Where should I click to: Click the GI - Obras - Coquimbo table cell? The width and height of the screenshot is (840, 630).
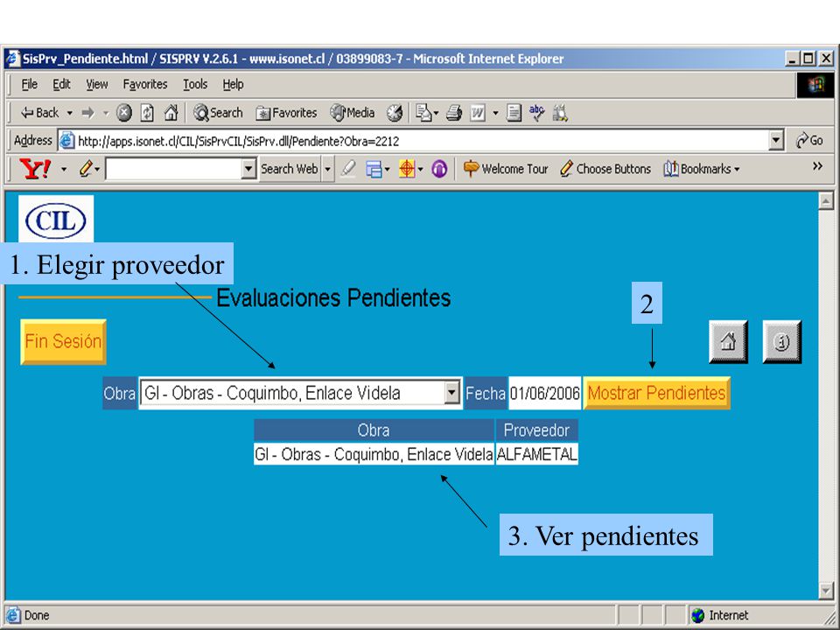374,454
